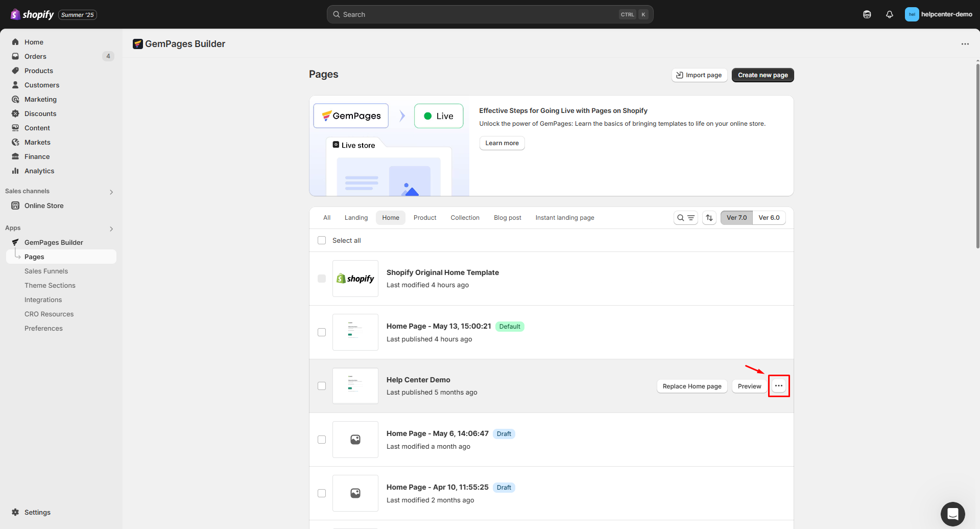The height and width of the screenshot is (529, 980).
Task: Open the app options menu beside GemPages Builder
Action: (965, 44)
